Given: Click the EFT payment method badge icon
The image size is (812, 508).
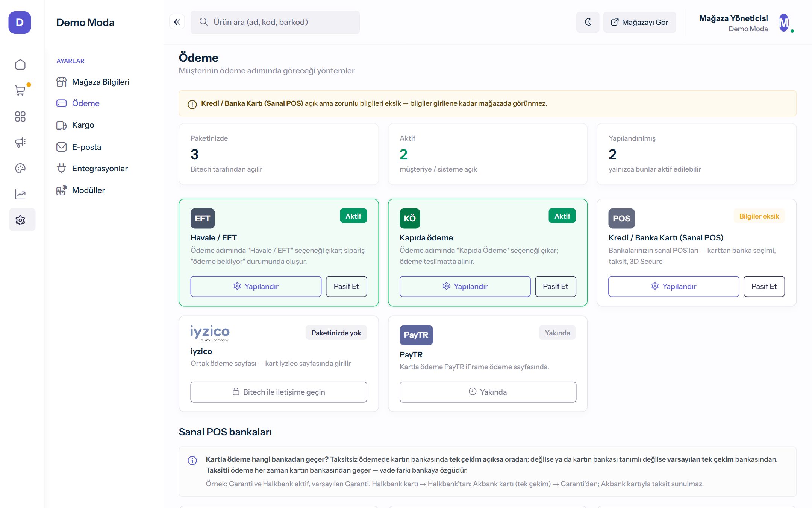Looking at the screenshot, I should pyautogui.click(x=203, y=218).
